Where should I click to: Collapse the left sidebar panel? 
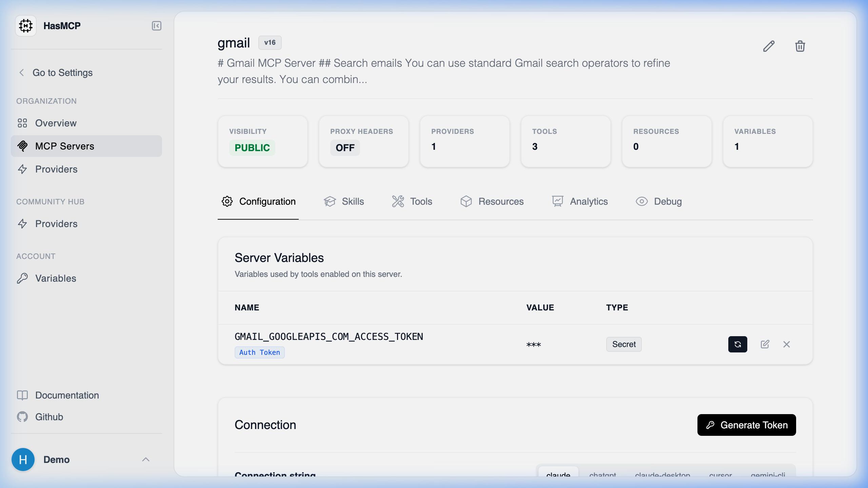click(156, 25)
